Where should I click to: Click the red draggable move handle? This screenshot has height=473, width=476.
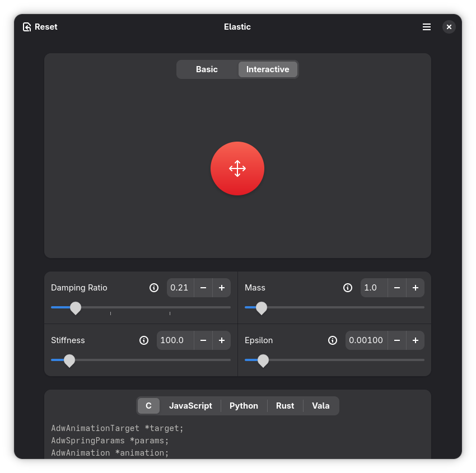point(237,168)
